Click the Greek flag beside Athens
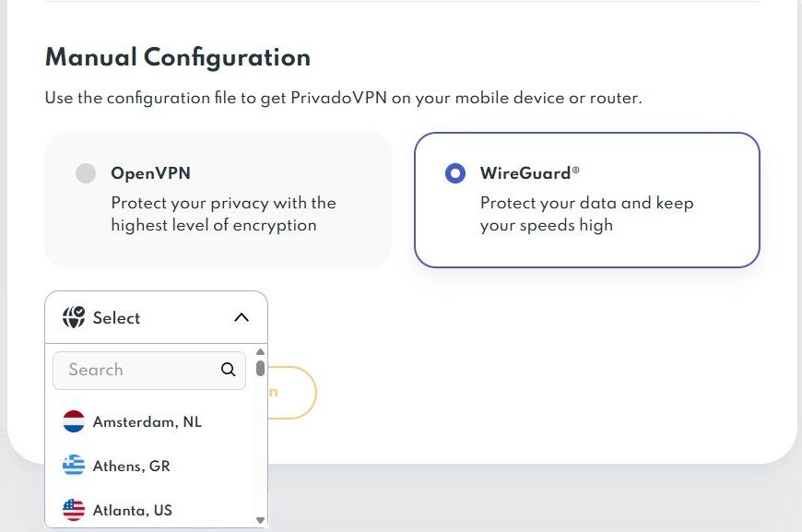The image size is (802, 532). pyautogui.click(x=74, y=466)
